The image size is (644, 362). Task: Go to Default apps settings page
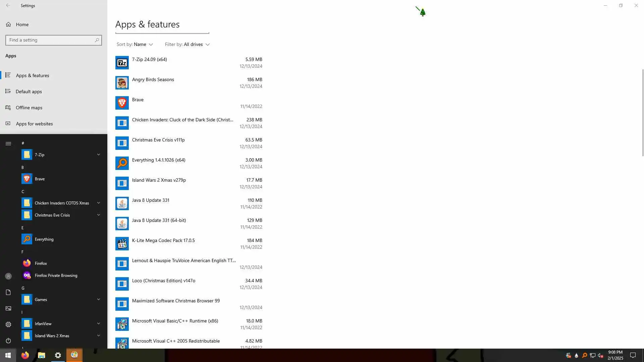point(29,92)
